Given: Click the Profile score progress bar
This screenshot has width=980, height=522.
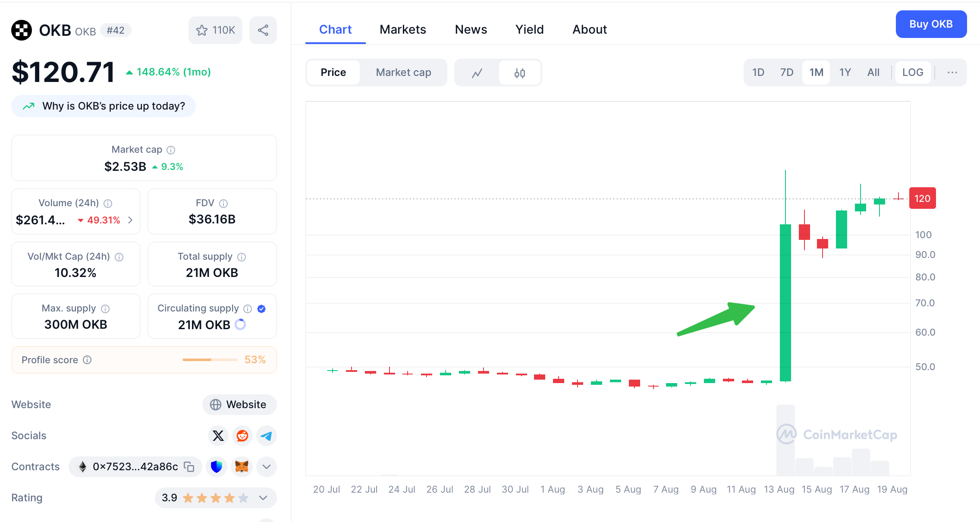Looking at the screenshot, I should [x=210, y=360].
